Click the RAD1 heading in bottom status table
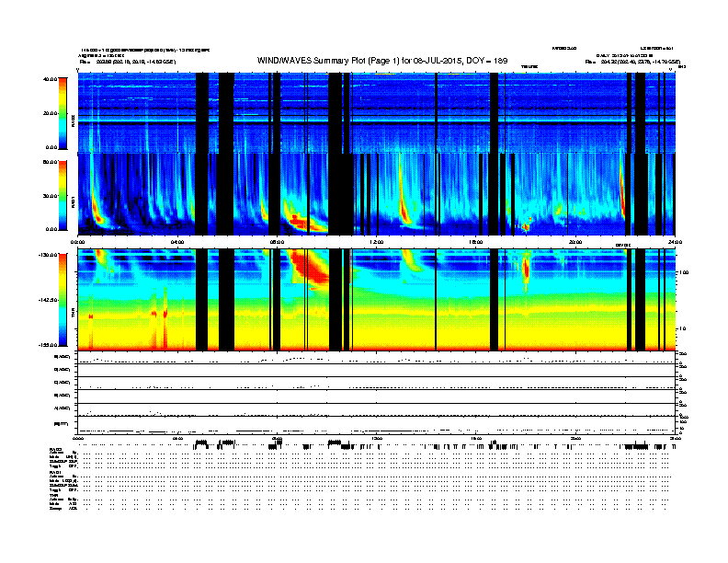 click(56, 473)
